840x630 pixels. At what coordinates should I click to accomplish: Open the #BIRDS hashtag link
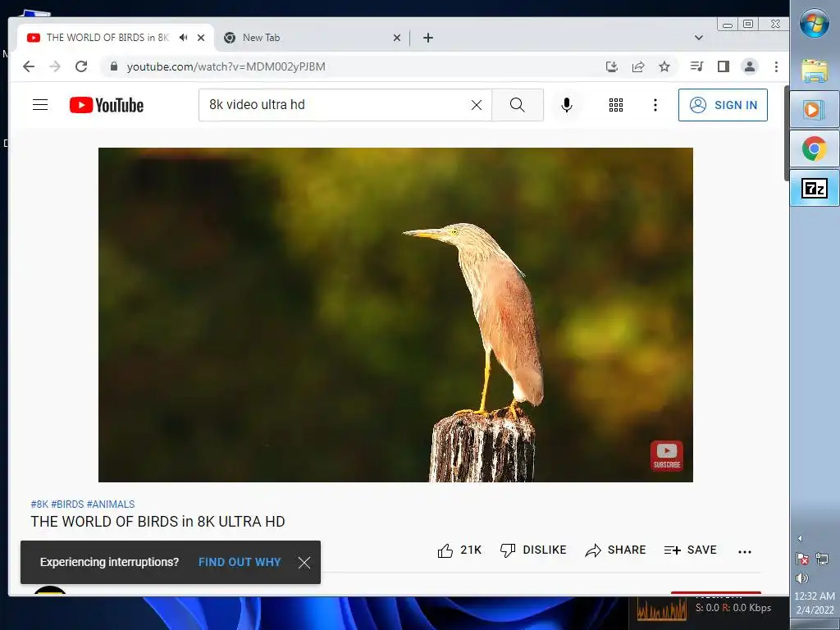pyautogui.click(x=67, y=504)
